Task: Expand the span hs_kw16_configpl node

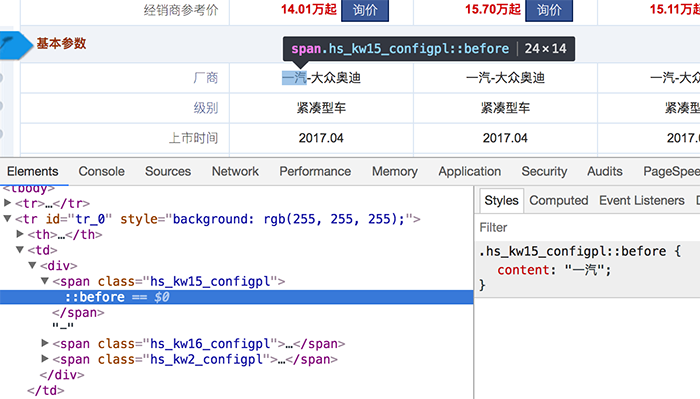Action: pos(45,343)
